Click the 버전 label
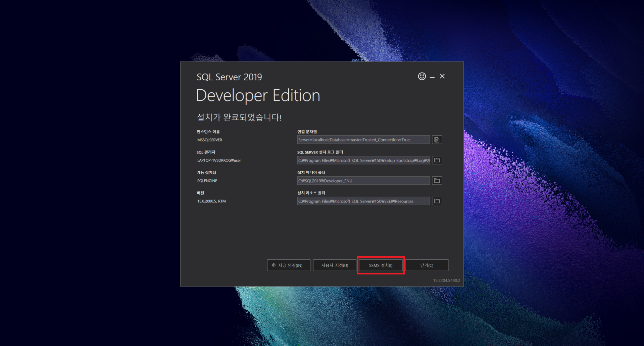This screenshot has height=346, width=644. click(200, 193)
